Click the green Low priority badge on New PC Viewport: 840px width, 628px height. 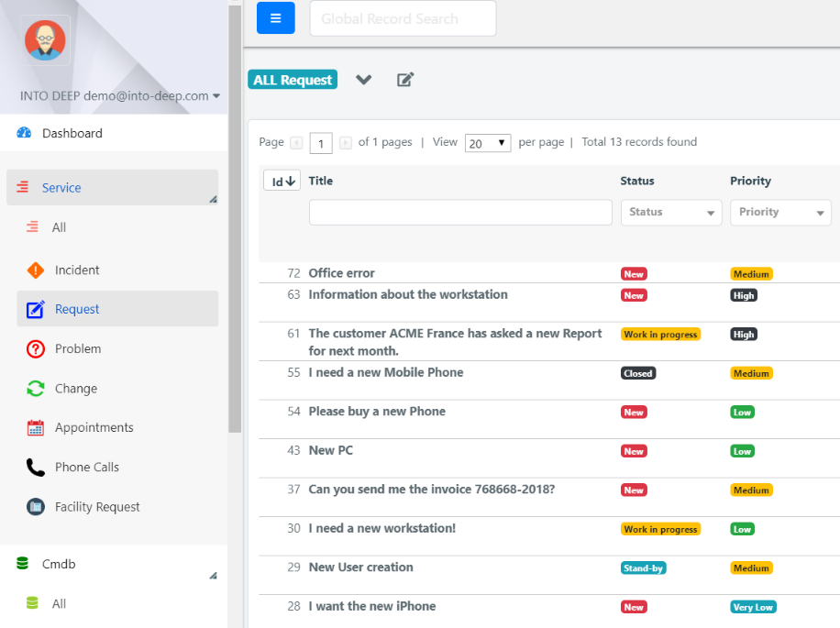click(x=742, y=451)
